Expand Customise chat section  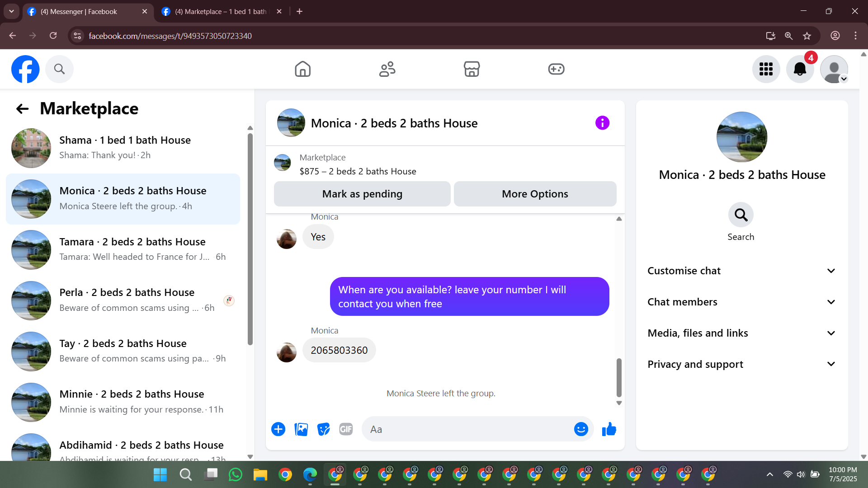point(741,271)
